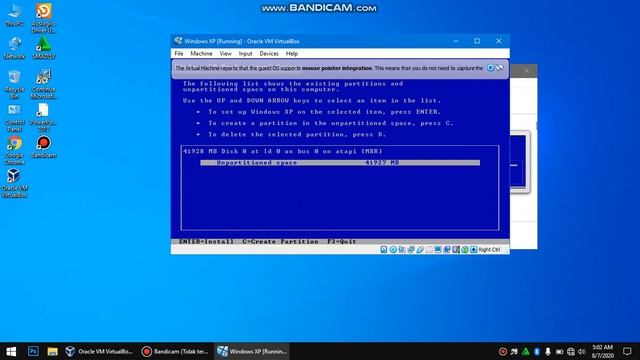Viewport: 640px width, 360px height.
Task: Select the Unpartitioned space row
Action: 340,162
